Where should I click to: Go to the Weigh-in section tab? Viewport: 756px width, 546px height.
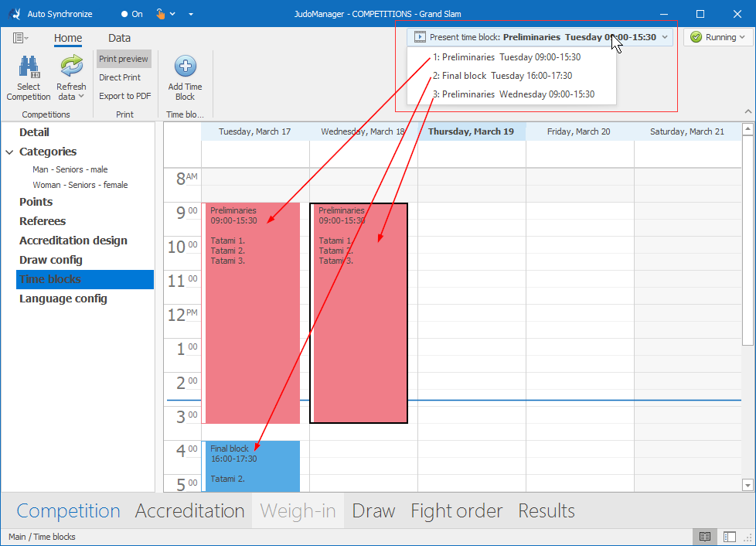point(298,510)
